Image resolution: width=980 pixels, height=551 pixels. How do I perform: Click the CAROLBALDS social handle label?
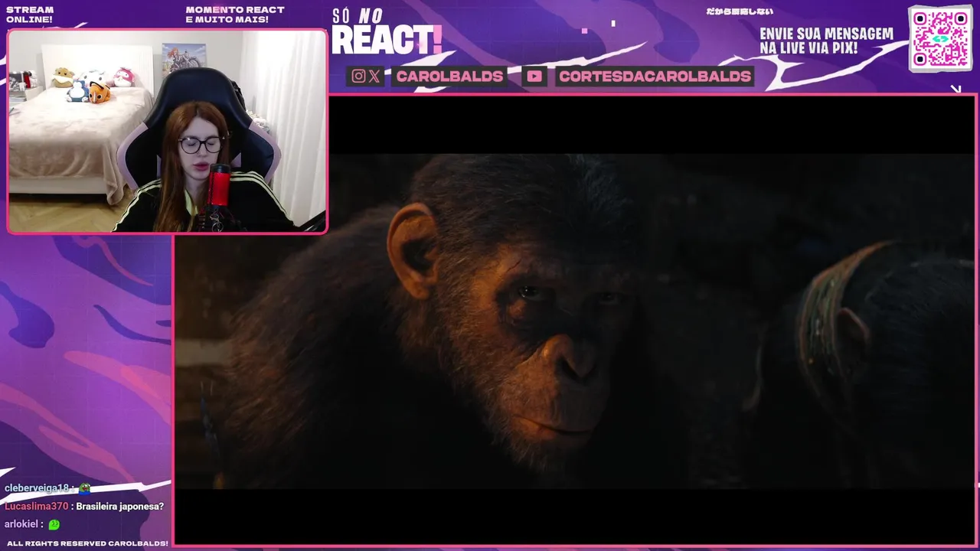point(449,76)
